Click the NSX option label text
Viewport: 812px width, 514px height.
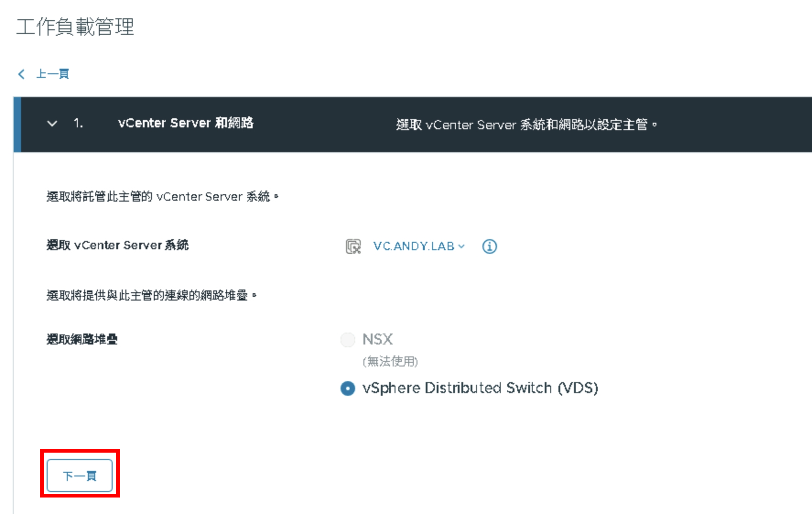(x=378, y=339)
